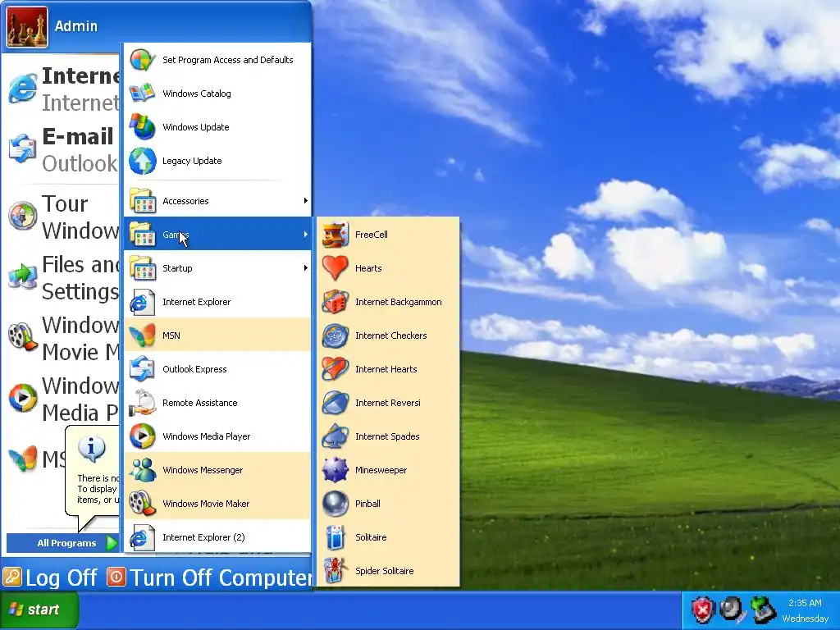Open the Internet Hearts icon
This screenshot has height=630, width=840.
click(336, 369)
